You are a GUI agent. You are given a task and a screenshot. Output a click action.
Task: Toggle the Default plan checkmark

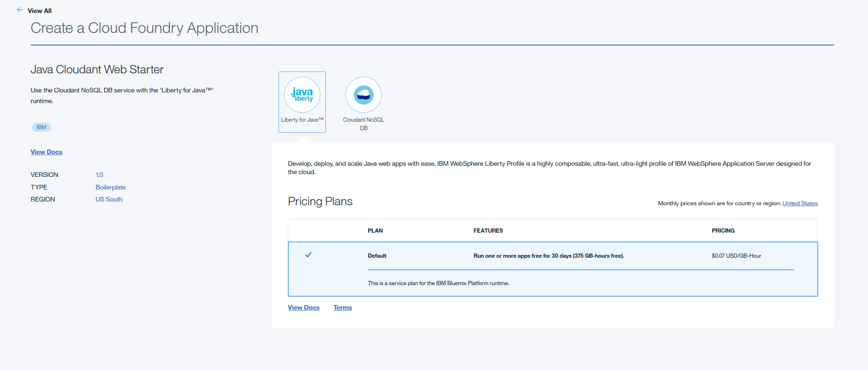[x=308, y=255]
